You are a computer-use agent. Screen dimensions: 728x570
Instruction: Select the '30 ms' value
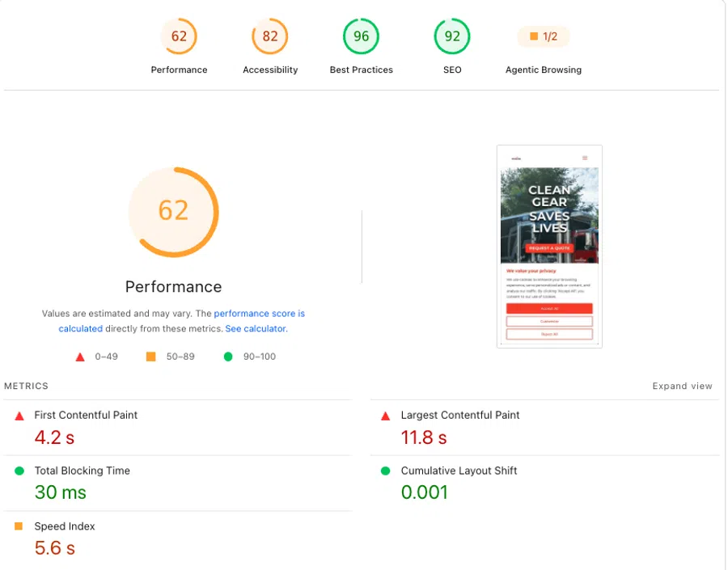[x=61, y=492]
